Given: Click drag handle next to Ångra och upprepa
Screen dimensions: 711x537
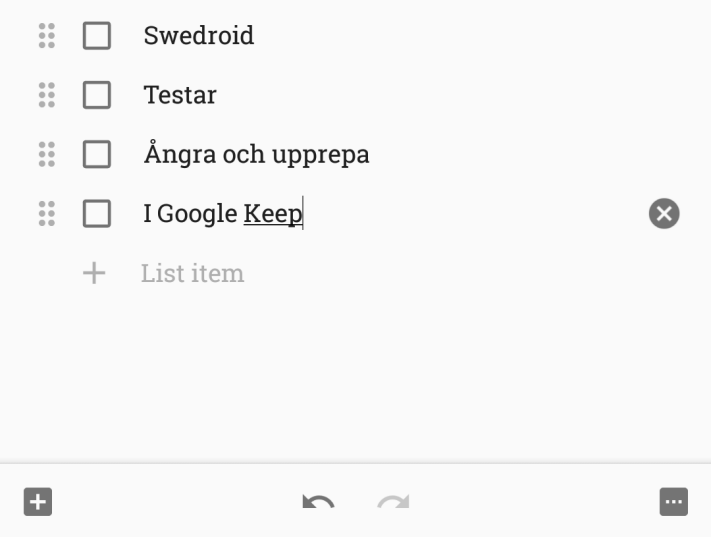Looking at the screenshot, I should tap(46, 154).
